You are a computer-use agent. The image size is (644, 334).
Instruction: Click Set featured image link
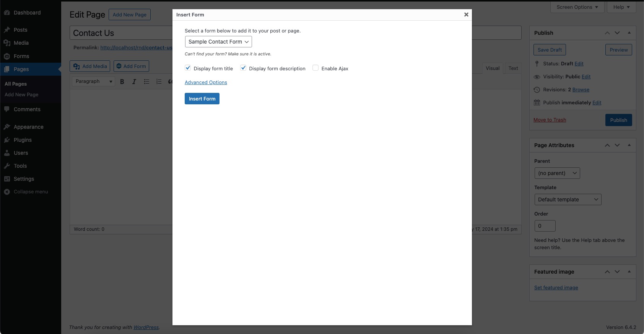tap(556, 287)
